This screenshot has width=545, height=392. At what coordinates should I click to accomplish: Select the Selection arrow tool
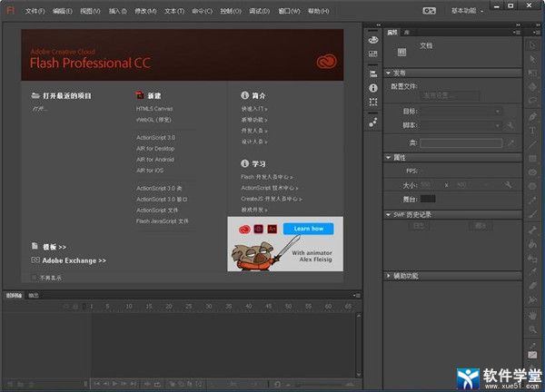click(532, 45)
